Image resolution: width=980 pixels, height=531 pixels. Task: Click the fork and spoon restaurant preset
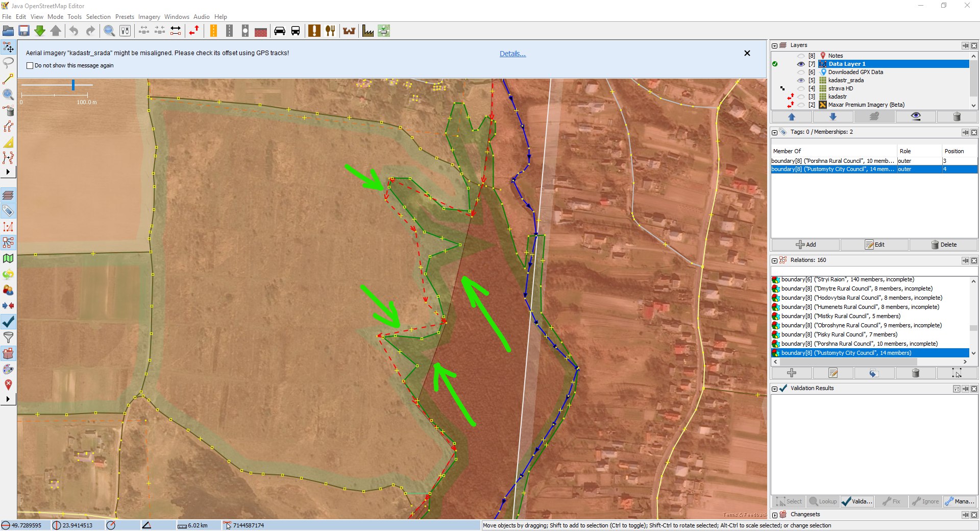(330, 31)
